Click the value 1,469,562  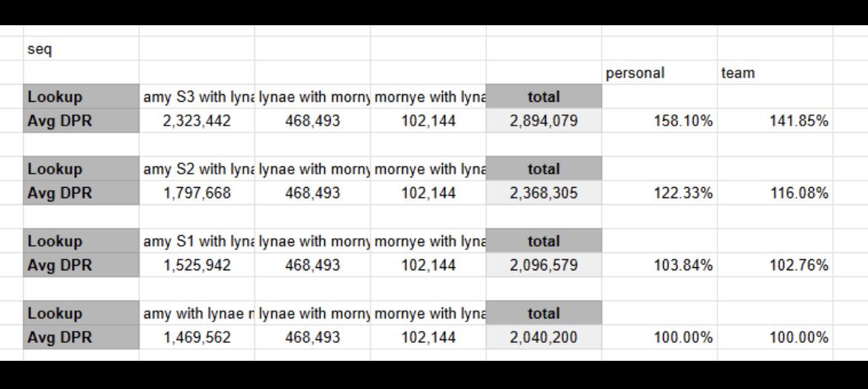(x=197, y=337)
